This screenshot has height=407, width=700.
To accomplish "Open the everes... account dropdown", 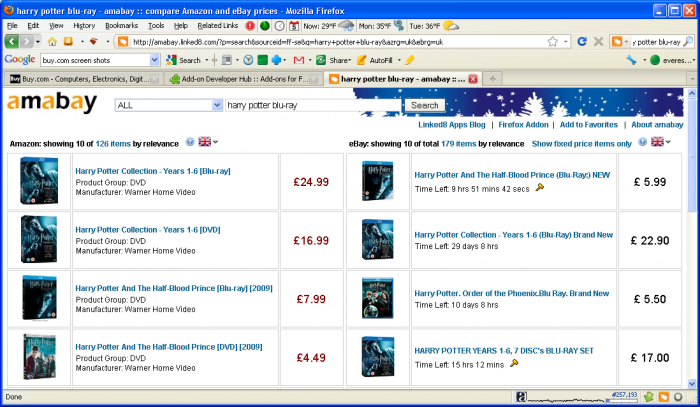I will 672,60.
